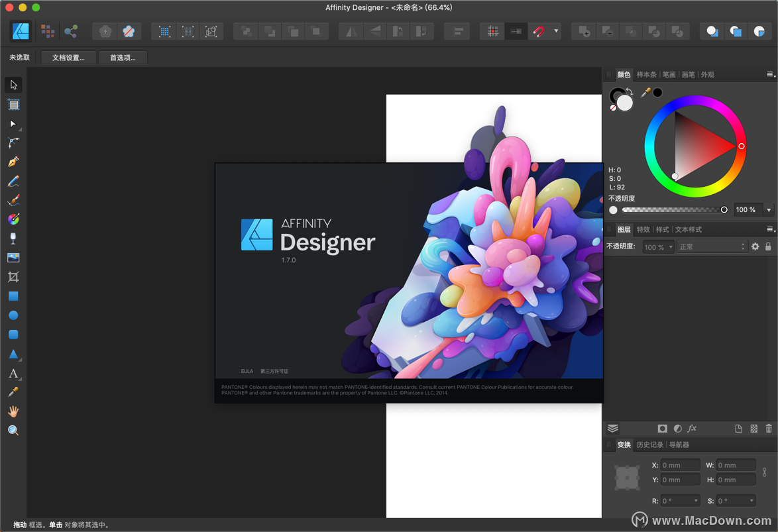Viewport: 778px width, 532px height.
Task: Select the Node tool
Action: pos(13,124)
